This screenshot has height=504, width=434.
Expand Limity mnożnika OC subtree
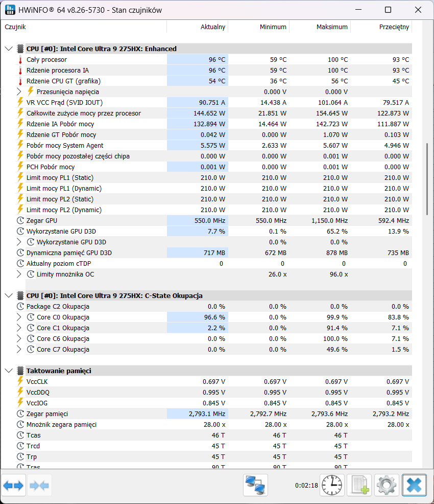[19, 274]
